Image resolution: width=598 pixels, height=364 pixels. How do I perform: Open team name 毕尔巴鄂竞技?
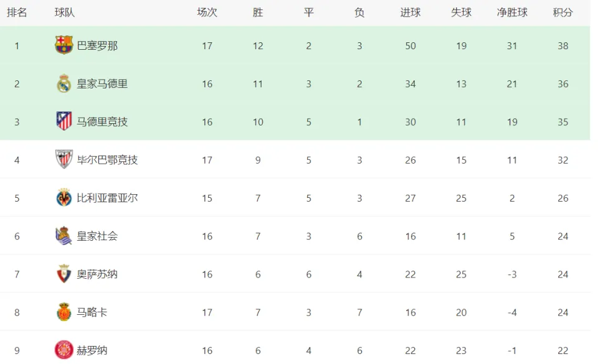click(107, 160)
